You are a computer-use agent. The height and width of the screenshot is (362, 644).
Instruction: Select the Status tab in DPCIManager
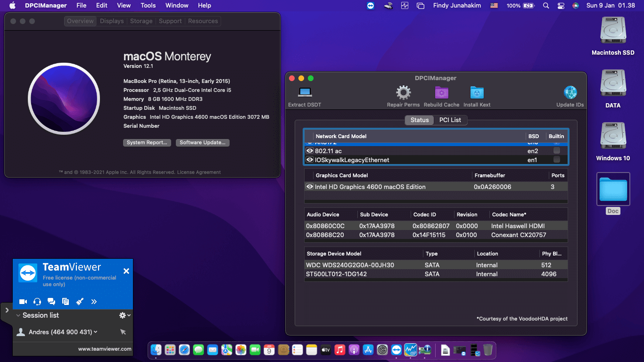click(x=420, y=120)
